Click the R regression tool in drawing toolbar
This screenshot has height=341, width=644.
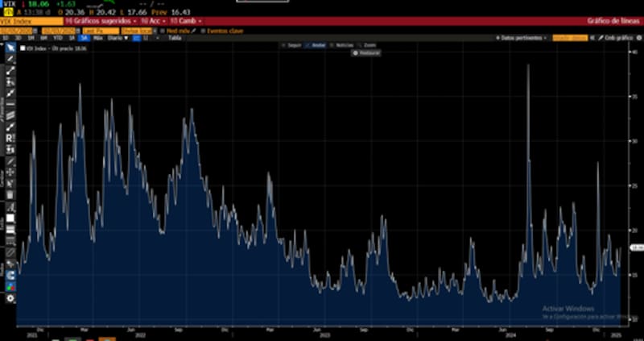click(10, 138)
